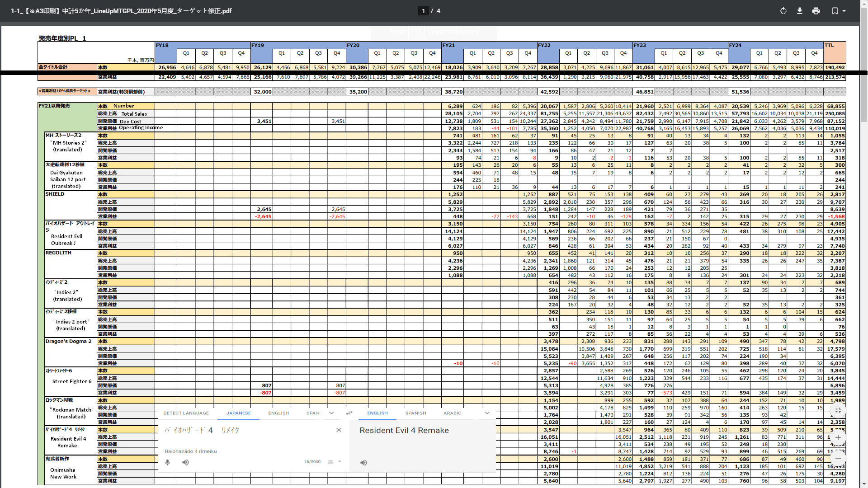This screenshot has width=868, height=488.
Task: Choose Spanish as target language
Action: (415, 413)
